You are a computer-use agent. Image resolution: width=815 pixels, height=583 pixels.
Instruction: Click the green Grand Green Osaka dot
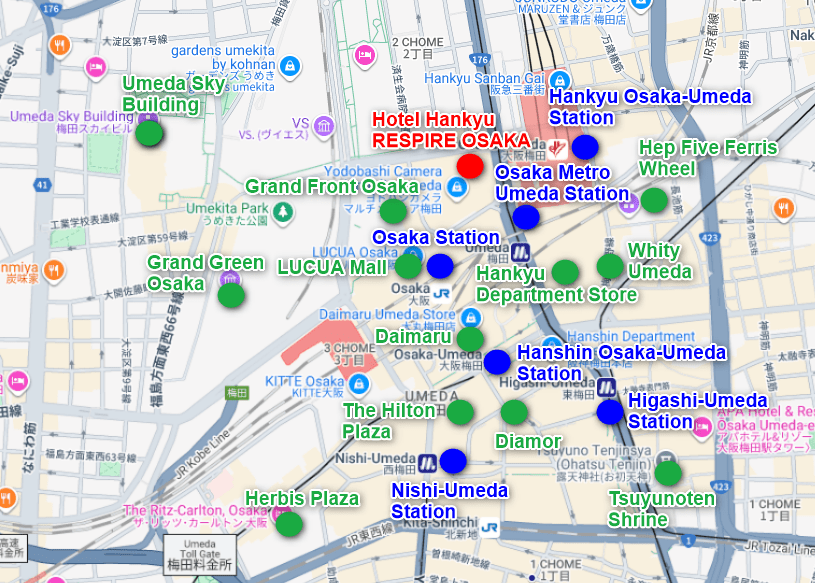click(x=231, y=296)
